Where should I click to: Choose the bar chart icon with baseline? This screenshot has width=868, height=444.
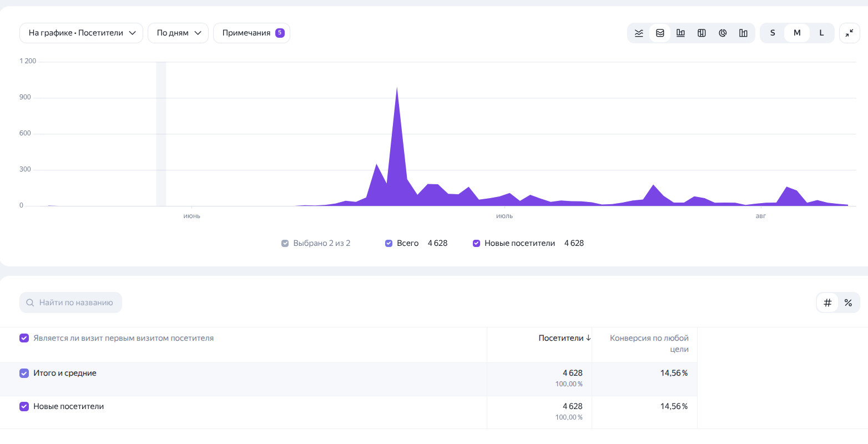pos(680,33)
